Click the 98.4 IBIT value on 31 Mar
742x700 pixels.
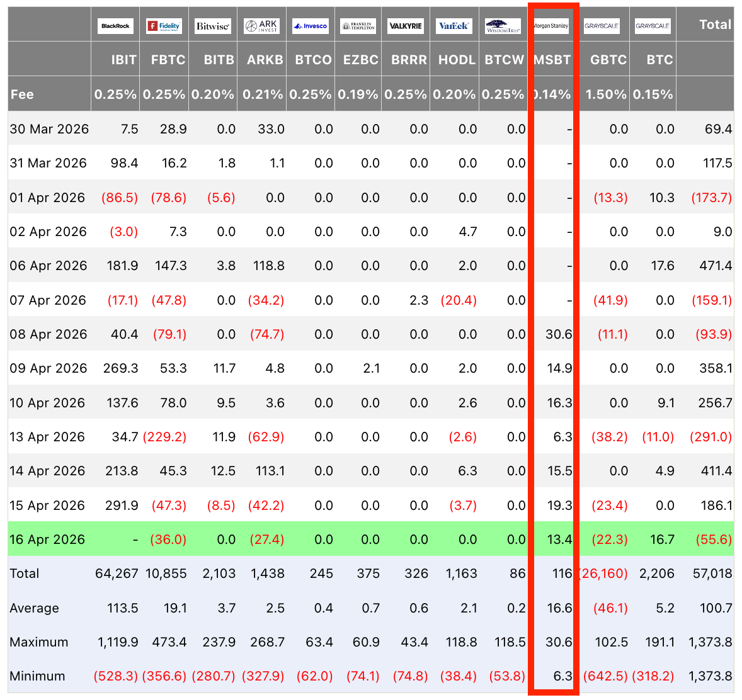pyautogui.click(x=124, y=162)
